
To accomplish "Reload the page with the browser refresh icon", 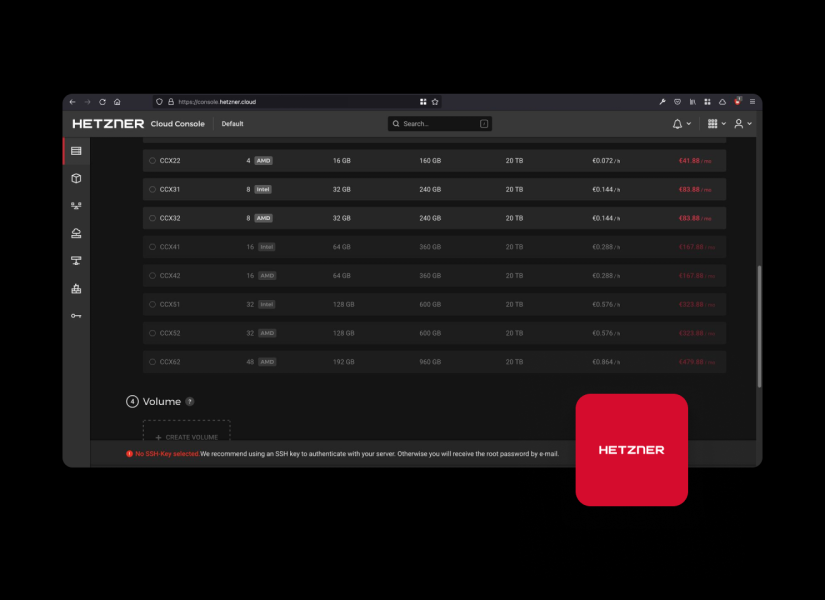I will click(x=102, y=102).
